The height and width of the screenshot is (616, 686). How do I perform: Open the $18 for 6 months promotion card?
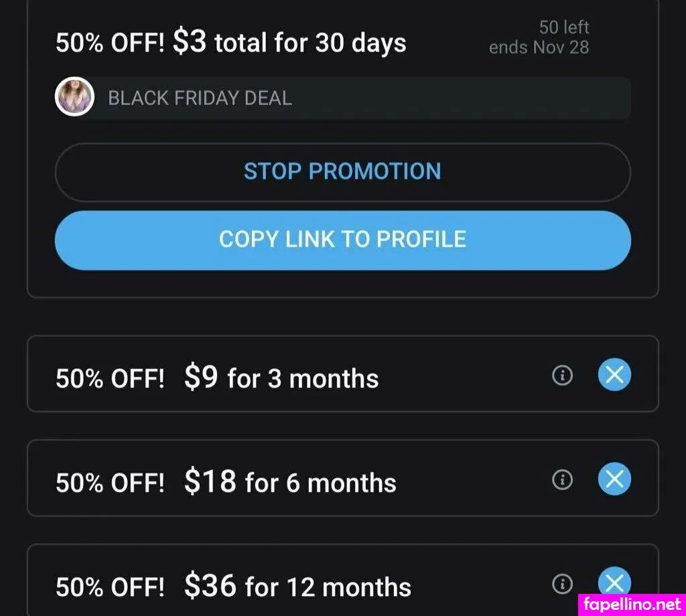268,479
